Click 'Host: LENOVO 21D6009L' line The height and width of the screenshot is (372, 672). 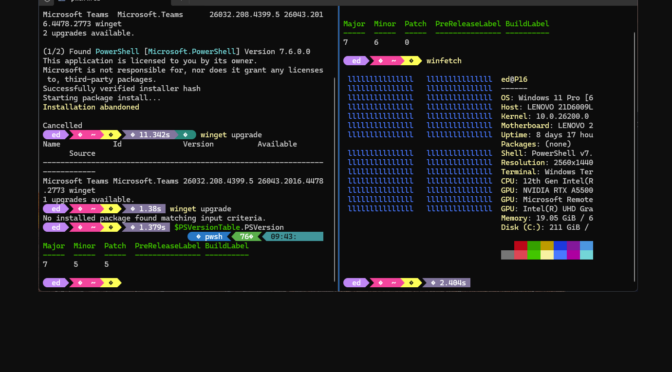tap(547, 107)
